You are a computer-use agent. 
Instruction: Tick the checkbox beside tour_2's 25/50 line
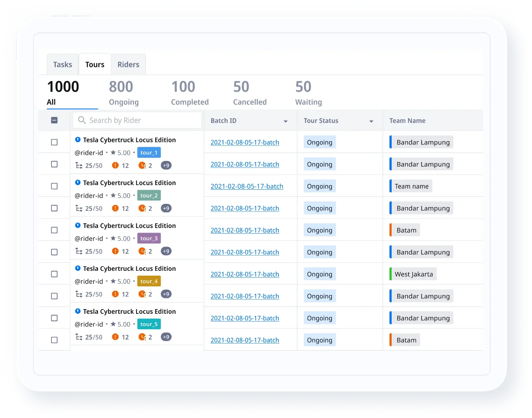pyautogui.click(x=54, y=208)
